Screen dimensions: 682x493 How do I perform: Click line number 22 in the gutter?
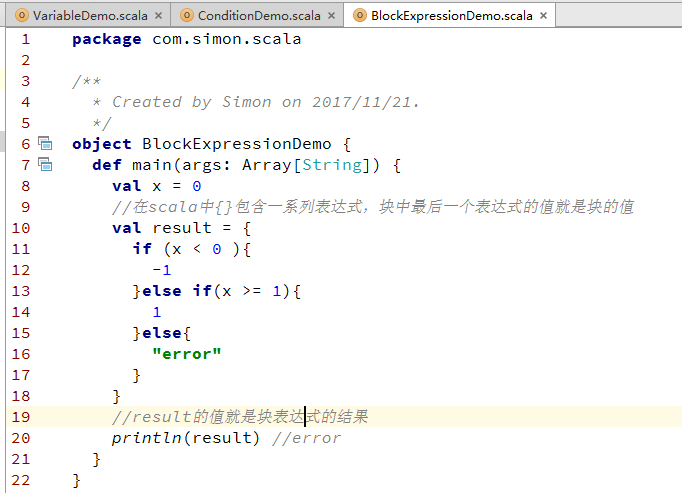(x=21, y=480)
